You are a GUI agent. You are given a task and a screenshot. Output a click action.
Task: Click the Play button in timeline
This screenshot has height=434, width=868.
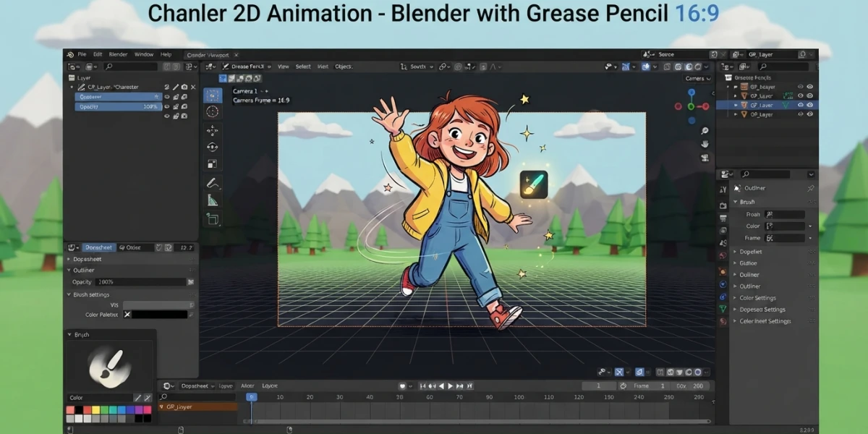pyautogui.click(x=450, y=386)
